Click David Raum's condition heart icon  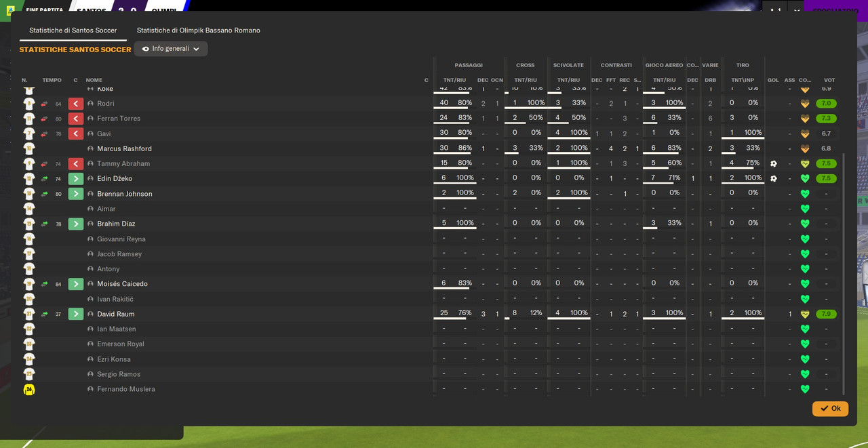pos(805,314)
